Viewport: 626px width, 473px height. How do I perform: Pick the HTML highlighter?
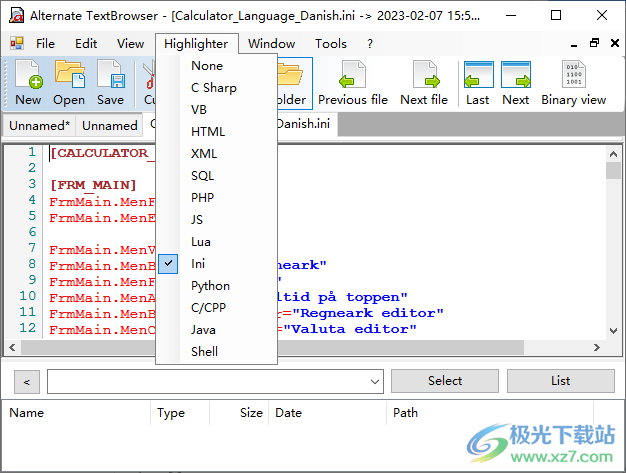pyautogui.click(x=216, y=132)
